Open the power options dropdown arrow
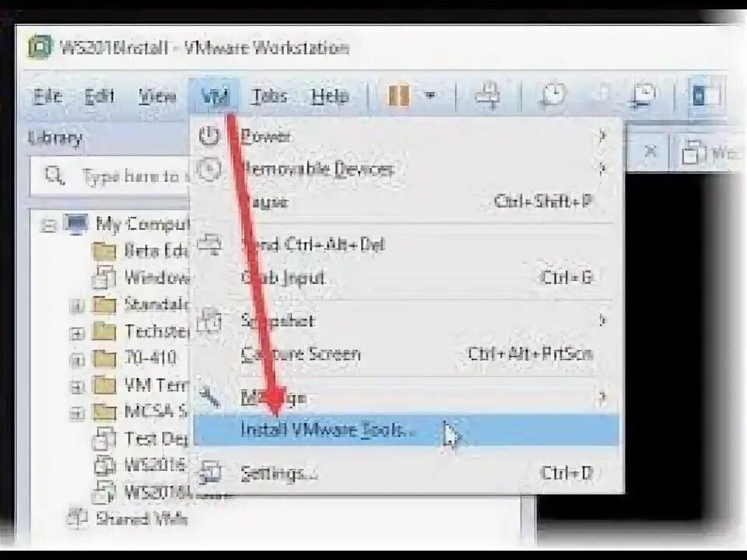The height and width of the screenshot is (560, 747). (x=430, y=95)
